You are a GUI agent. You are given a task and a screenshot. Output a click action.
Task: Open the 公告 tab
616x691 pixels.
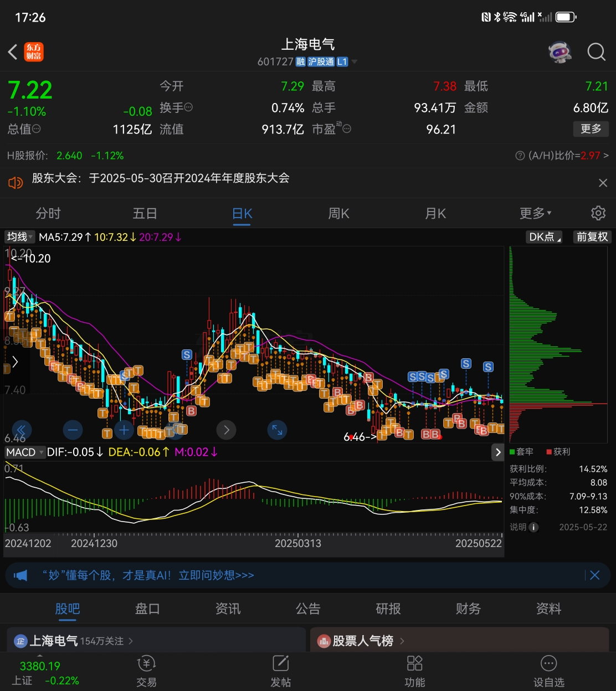pyautogui.click(x=308, y=609)
